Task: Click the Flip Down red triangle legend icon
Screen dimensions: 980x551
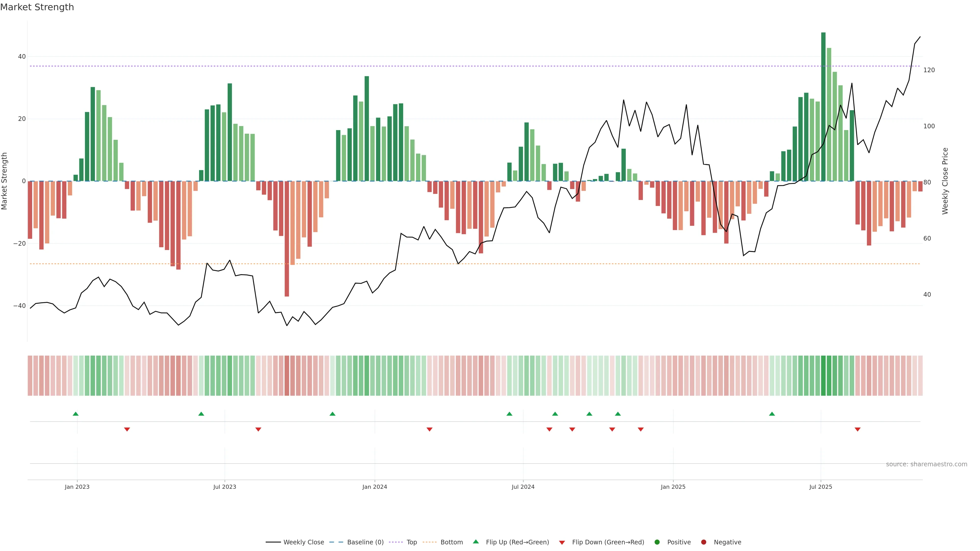Action: 562,543
